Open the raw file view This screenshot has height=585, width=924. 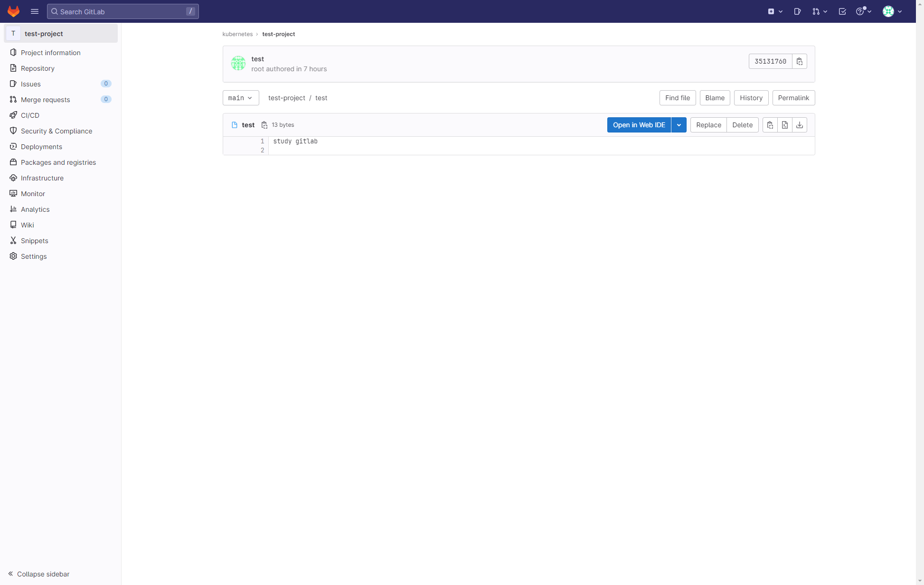tap(785, 125)
